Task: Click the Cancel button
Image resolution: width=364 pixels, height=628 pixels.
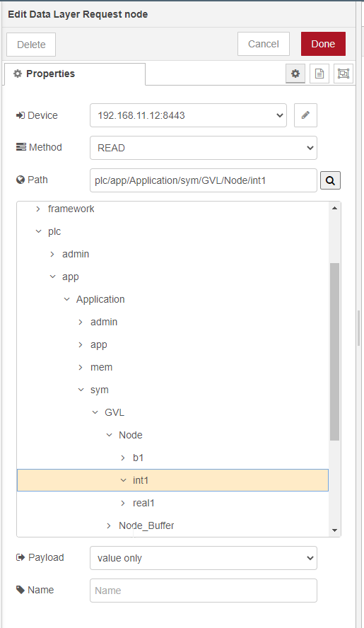Action: [264, 44]
